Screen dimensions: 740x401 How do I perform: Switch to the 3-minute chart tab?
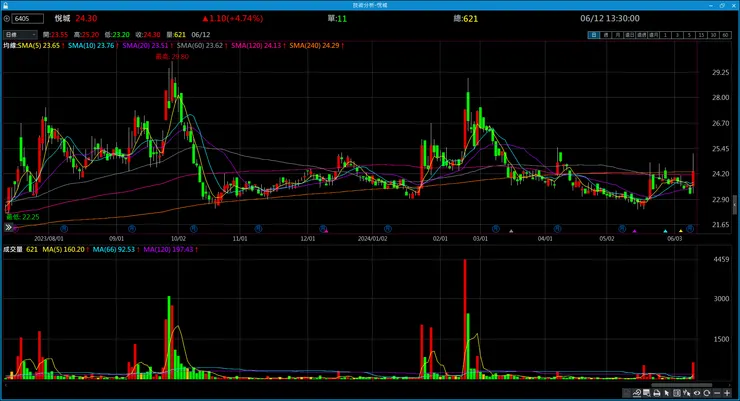pyautogui.click(x=677, y=35)
